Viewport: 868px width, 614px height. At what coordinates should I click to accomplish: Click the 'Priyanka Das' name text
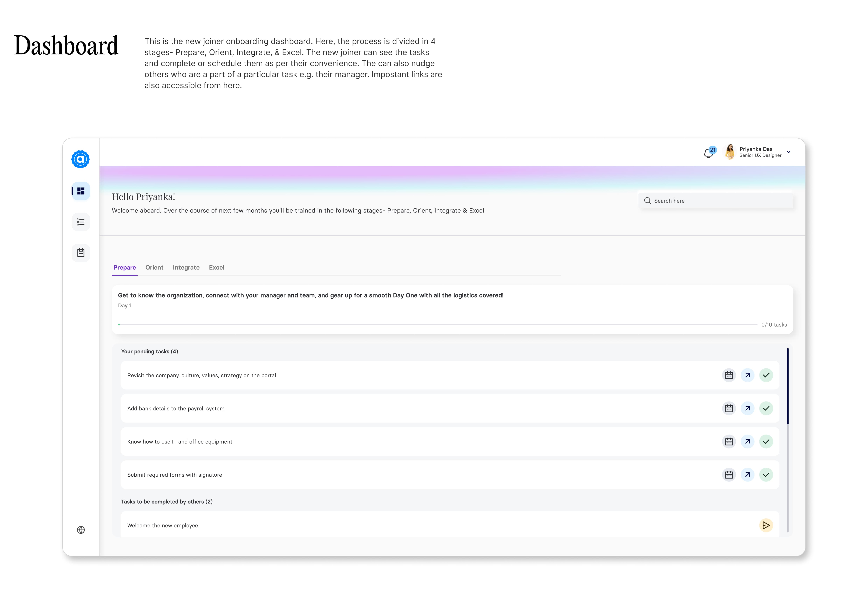click(x=756, y=149)
